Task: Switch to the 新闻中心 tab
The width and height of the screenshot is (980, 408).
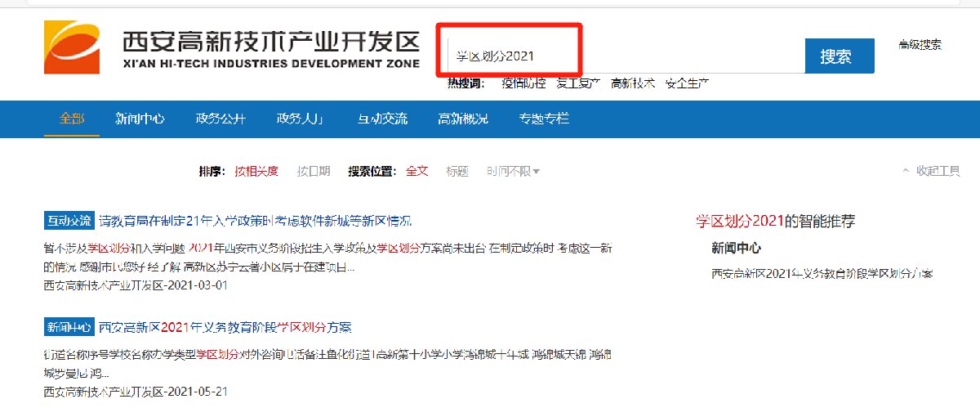Action: tap(140, 119)
